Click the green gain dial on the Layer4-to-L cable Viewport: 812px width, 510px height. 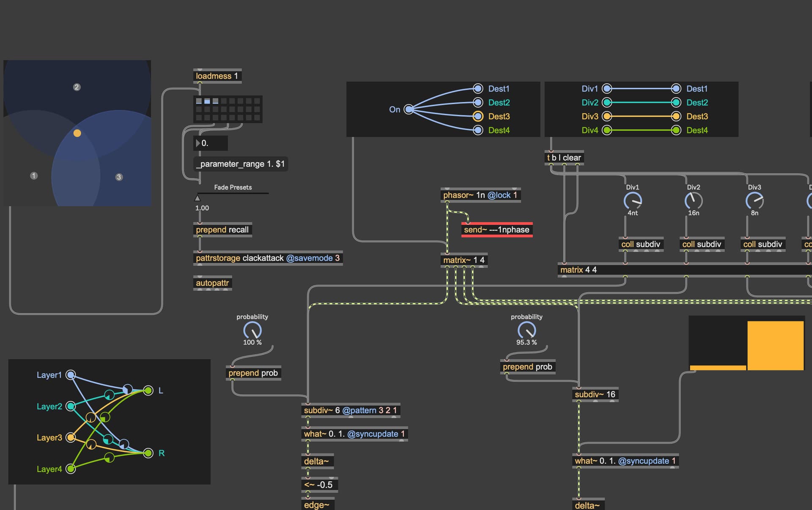[x=105, y=417]
